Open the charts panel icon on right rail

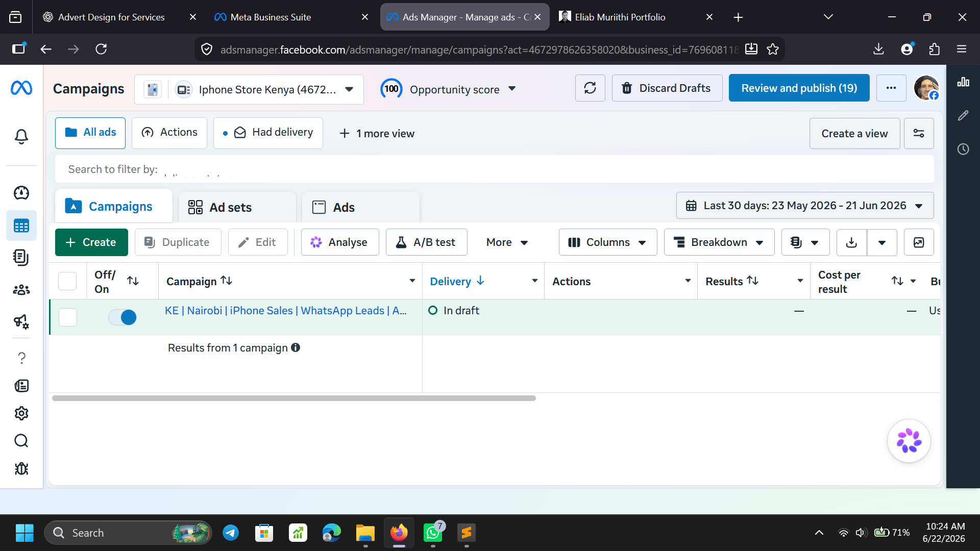tap(963, 82)
